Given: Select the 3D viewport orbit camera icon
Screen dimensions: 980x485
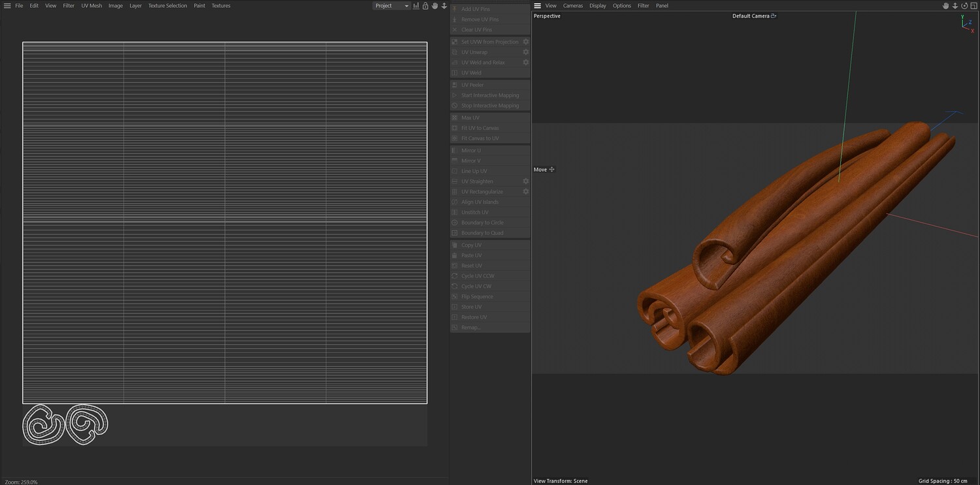Looking at the screenshot, I should click(964, 6).
